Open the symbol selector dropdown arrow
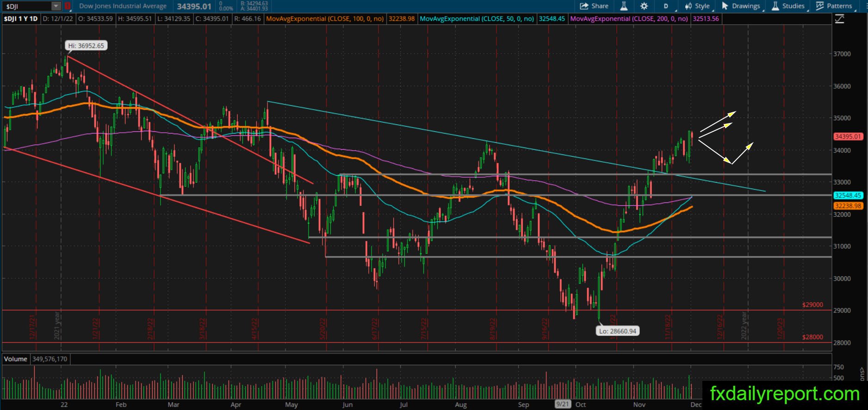The width and height of the screenshot is (868, 410). click(56, 6)
